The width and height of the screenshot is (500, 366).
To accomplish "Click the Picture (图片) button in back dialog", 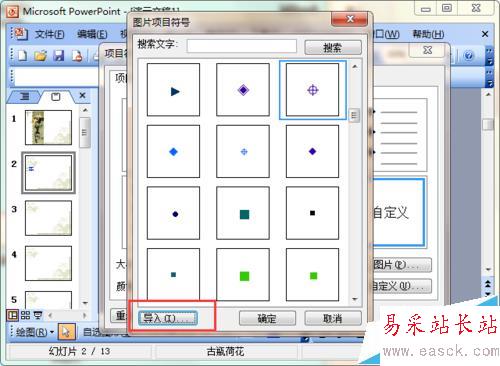I will pyautogui.click(x=402, y=265).
